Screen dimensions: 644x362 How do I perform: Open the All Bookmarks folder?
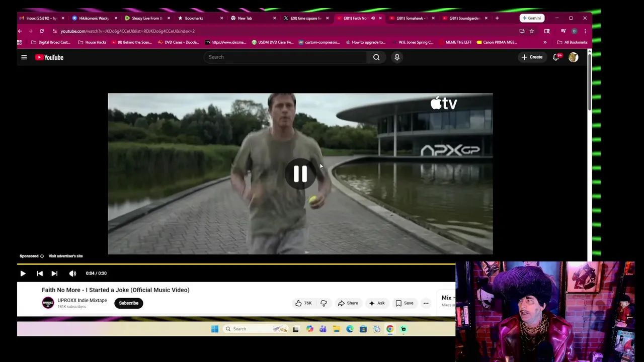[x=573, y=42]
